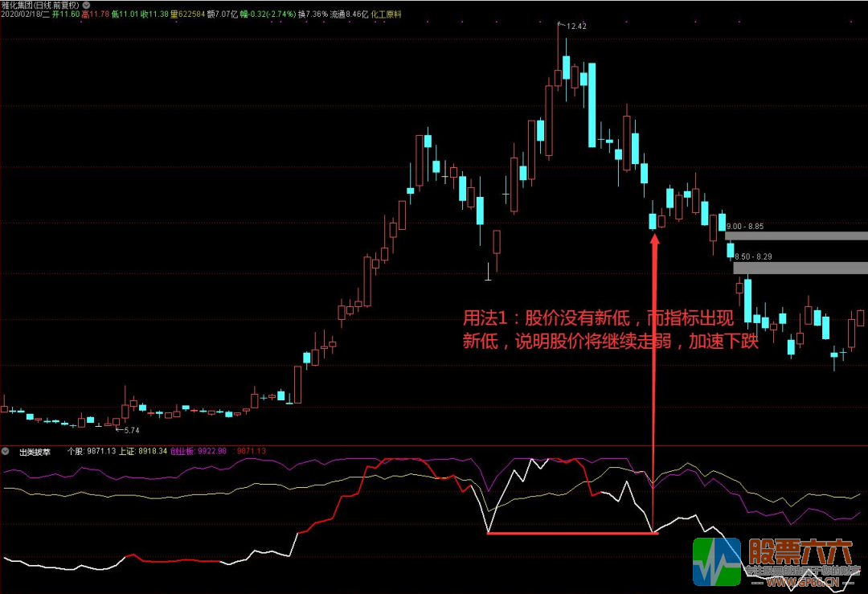The height and width of the screenshot is (594, 868).
Task: Click the 个股: 9871.13 indicator value
Action: [x=92, y=451]
